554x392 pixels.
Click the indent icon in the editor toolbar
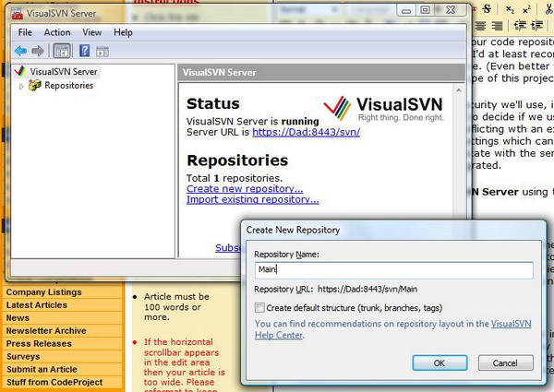[537, 26]
